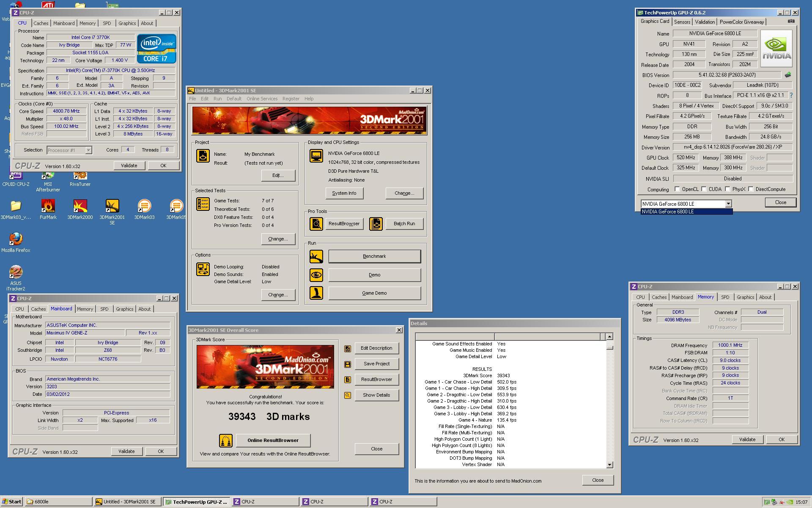Click the Game Demo joystick icon
This screenshot has width=812, height=508.
[316, 293]
